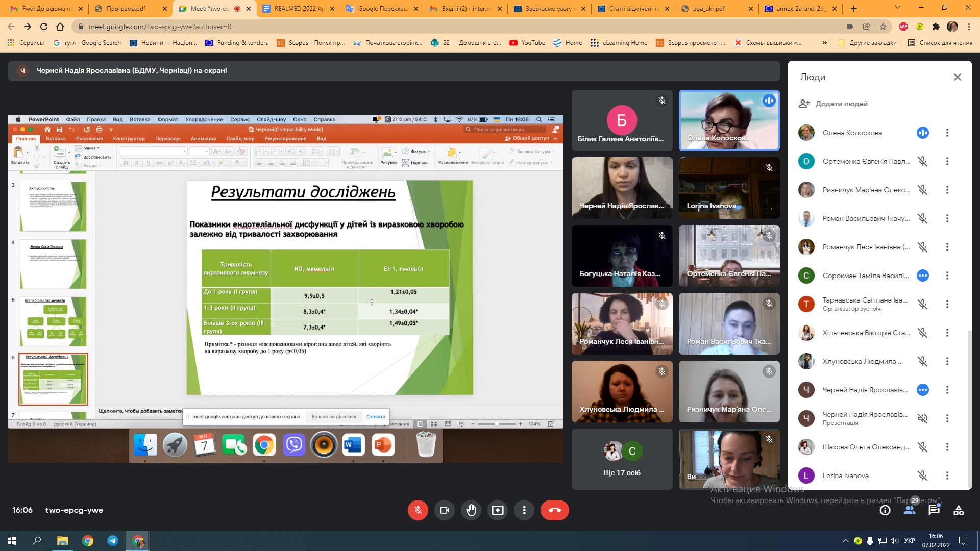The width and height of the screenshot is (980, 551).
Task: Switch to the Програма.pdf browser tab
Action: [131, 9]
